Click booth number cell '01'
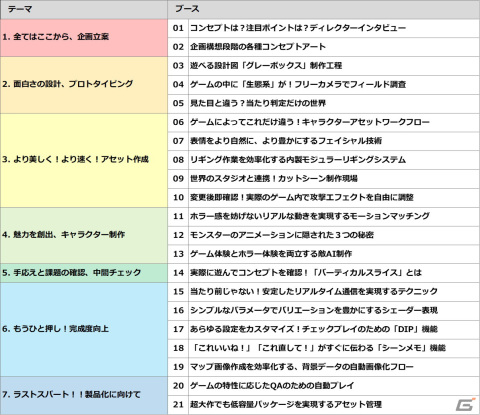The width and height of the screenshot is (480, 415). pyautogui.click(x=178, y=28)
